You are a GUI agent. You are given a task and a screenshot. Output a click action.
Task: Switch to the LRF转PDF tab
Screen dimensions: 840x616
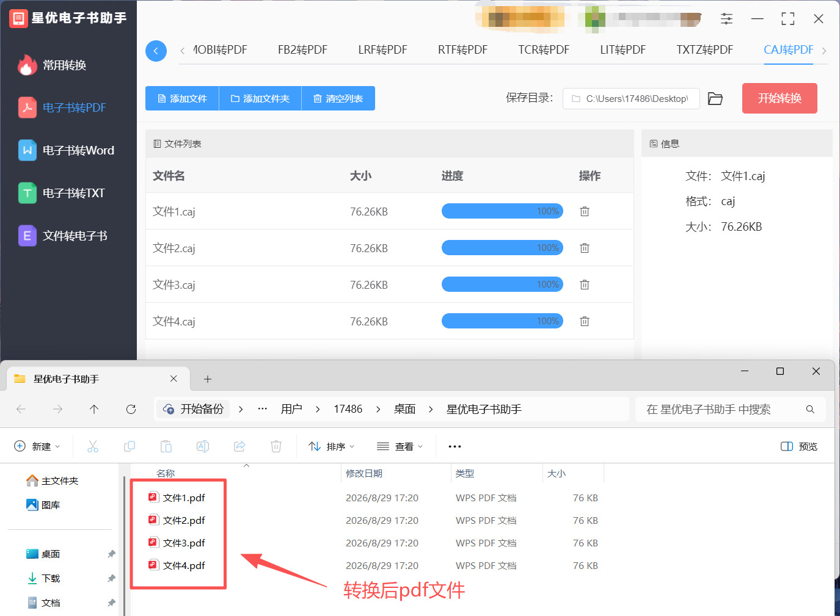[382, 50]
